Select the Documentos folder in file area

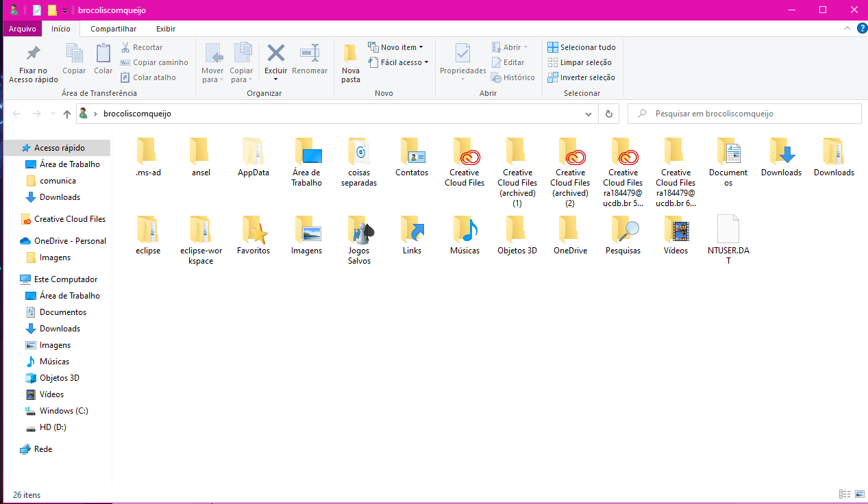pyautogui.click(x=728, y=162)
